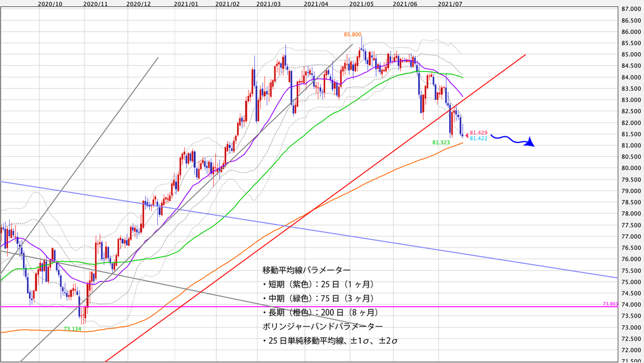Select the 75.000 price axis label
The image size is (644, 363).
(x=632, y=282)
